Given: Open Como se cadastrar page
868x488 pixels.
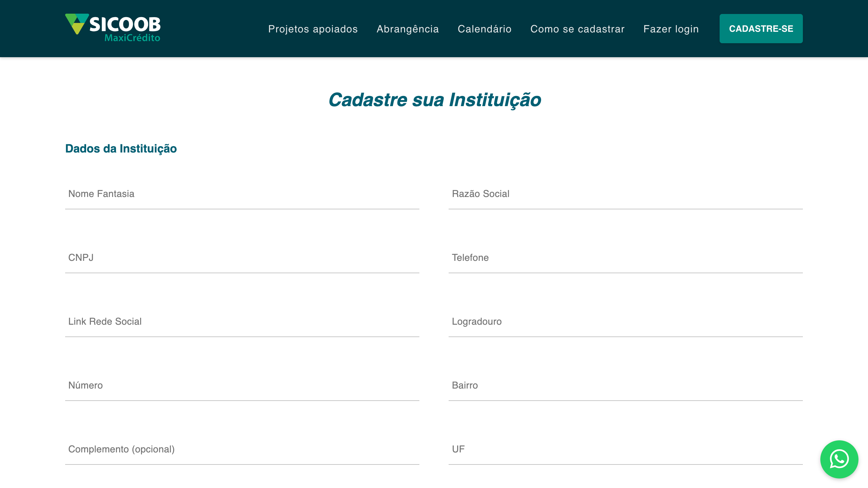Looking at the screenshot, I should pos(577,29).
